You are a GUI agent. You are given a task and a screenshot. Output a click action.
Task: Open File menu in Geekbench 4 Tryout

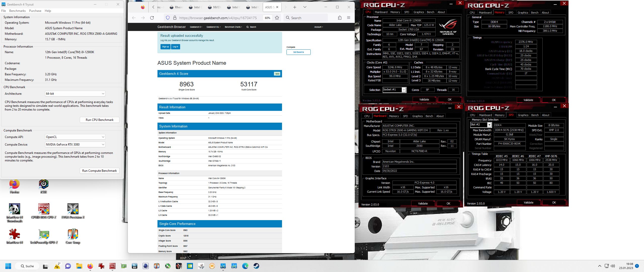point(4,11)
